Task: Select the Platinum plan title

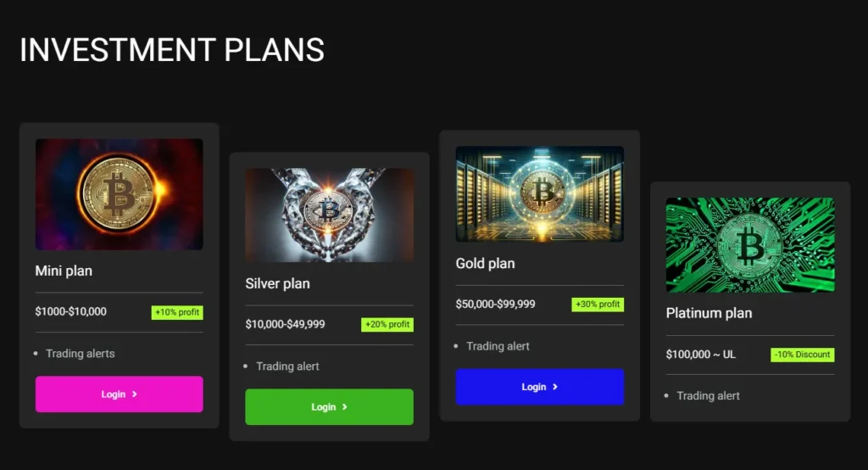Action: pyautogui.click(x=709, y=313)
